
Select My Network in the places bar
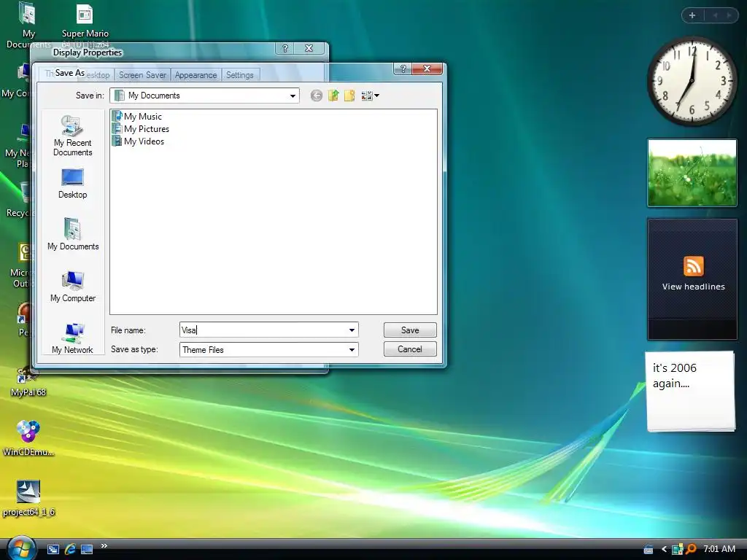pos(72,338)
